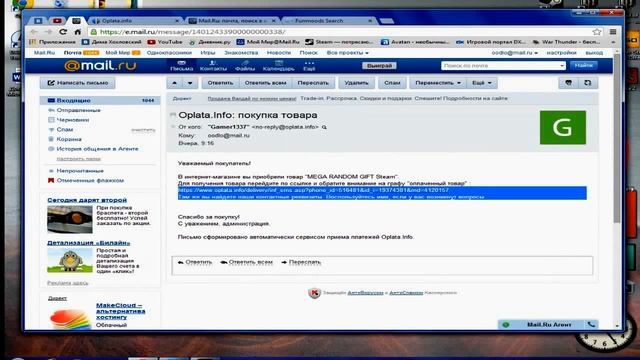640x360 pixels.
Task: Open the Детализация «Билайн» ad link
Action: pyautogui.click(x=89, y=243)
